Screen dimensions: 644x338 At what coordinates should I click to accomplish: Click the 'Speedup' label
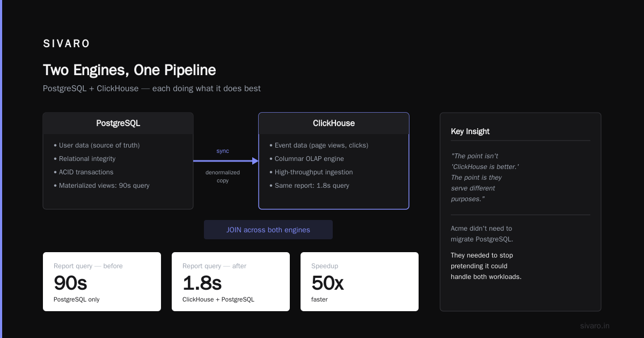pos(325,266)
